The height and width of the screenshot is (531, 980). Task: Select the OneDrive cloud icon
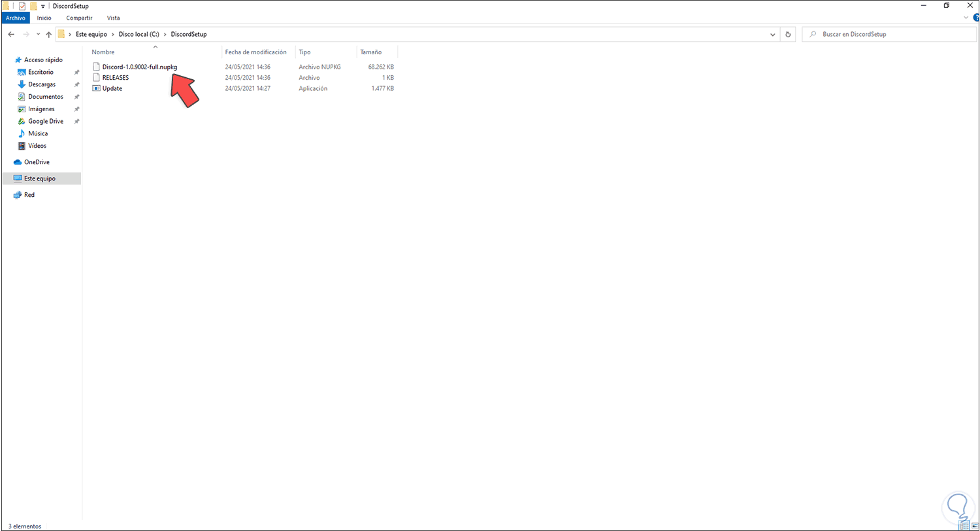click(x=18, y=162)
